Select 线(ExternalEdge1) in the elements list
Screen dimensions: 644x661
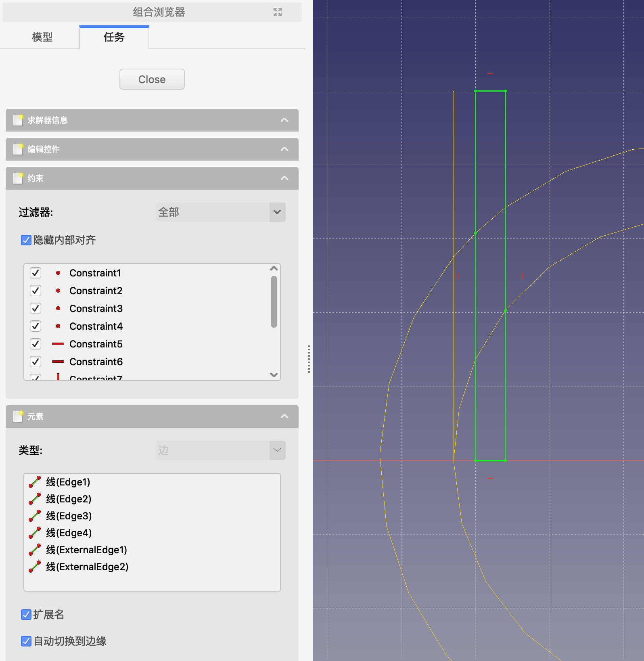86,550
